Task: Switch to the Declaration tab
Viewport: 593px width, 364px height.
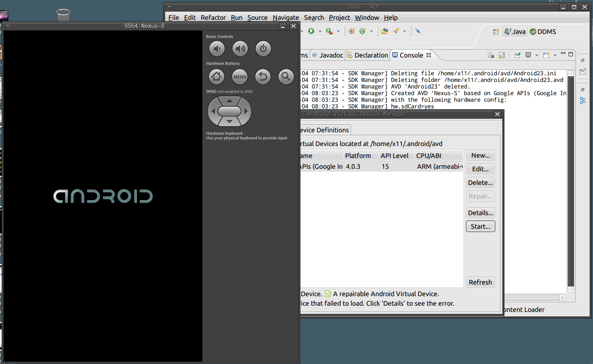Action: point(367,55)
